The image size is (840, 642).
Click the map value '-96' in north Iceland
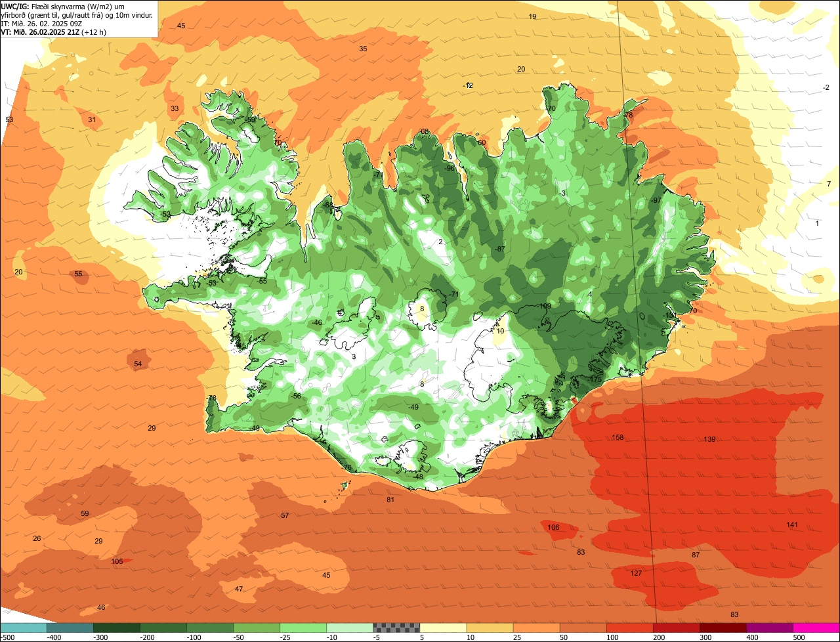tap(450, 169)
